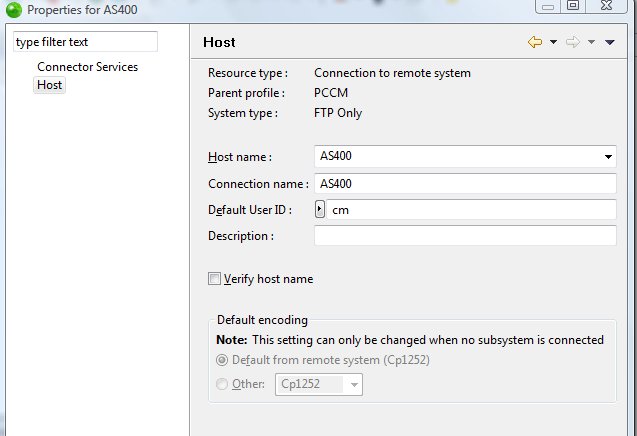Click the arrow button beside Default User ID
637x436 pixels.
click(x=320, y=209)
